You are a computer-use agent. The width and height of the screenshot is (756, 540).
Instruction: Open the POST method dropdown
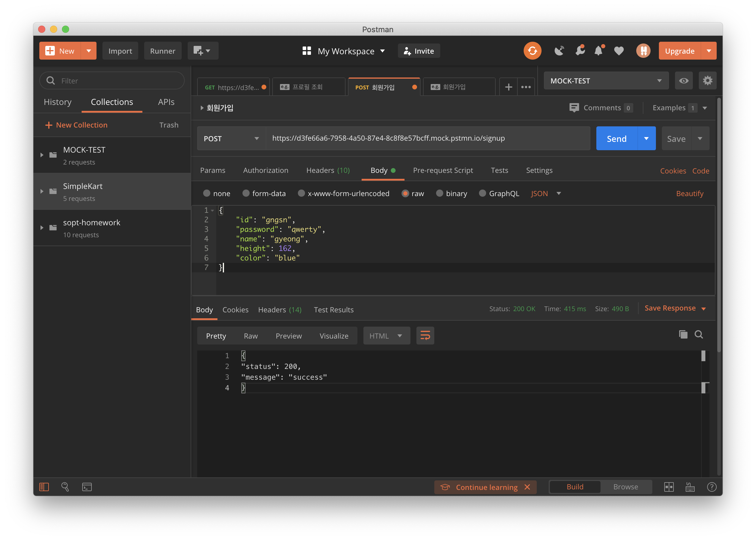coord(231,139)
